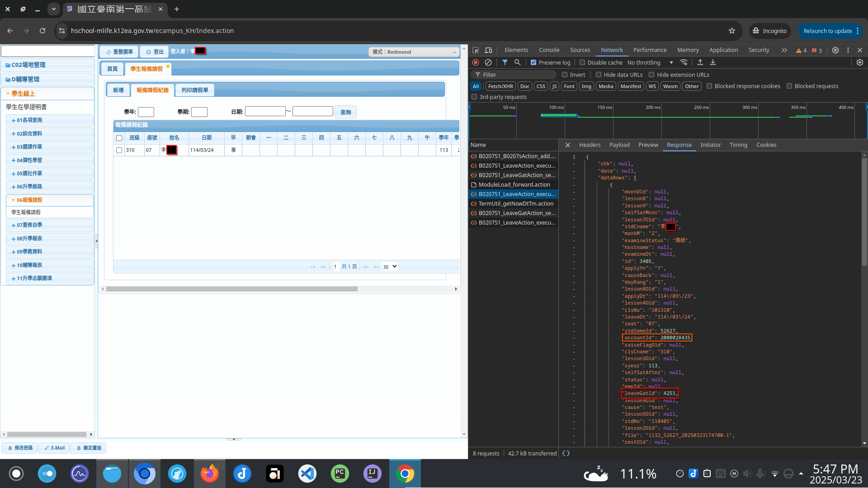868x488 pixels.
Task: Click the 登出 logout button
Action: click(155, 52)
